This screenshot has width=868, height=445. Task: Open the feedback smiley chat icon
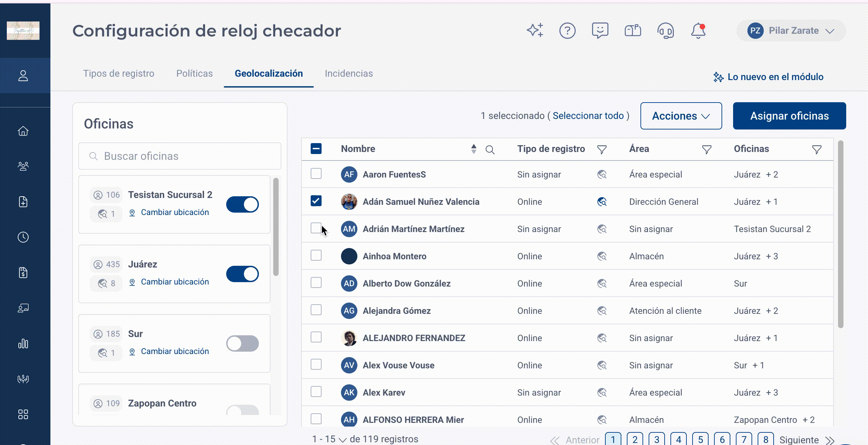tap(600, 31)
